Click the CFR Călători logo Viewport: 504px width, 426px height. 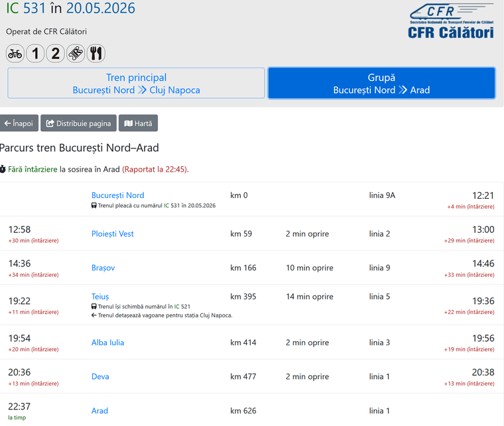coord(451,21)
